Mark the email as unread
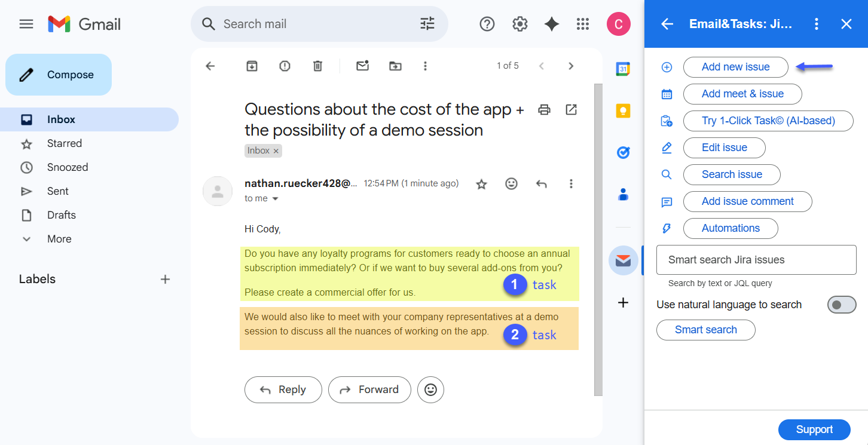868x445 pixels. tap(362, 66)
